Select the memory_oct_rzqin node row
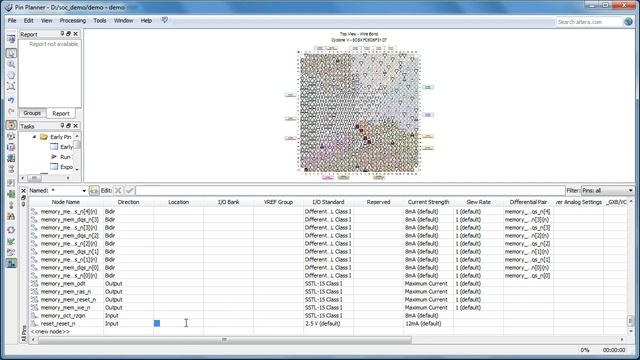The height and width of the screenshot is (360, 640). [x=63, y=316]
